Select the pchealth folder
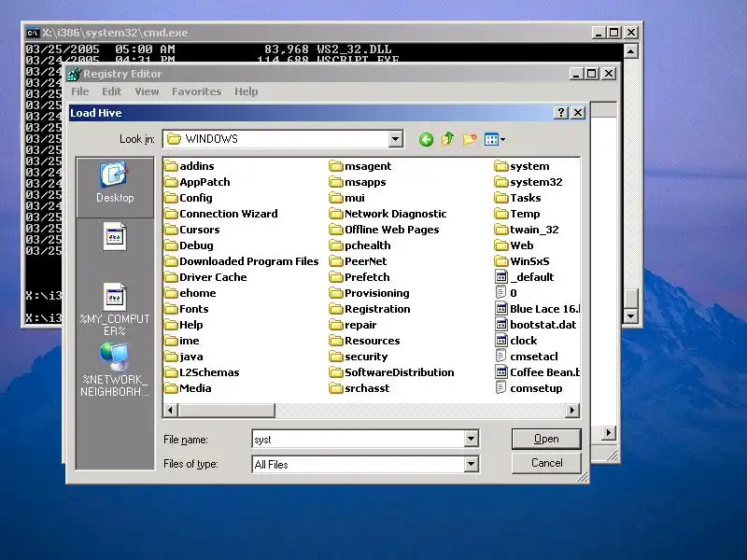 (x=360, y=245)
